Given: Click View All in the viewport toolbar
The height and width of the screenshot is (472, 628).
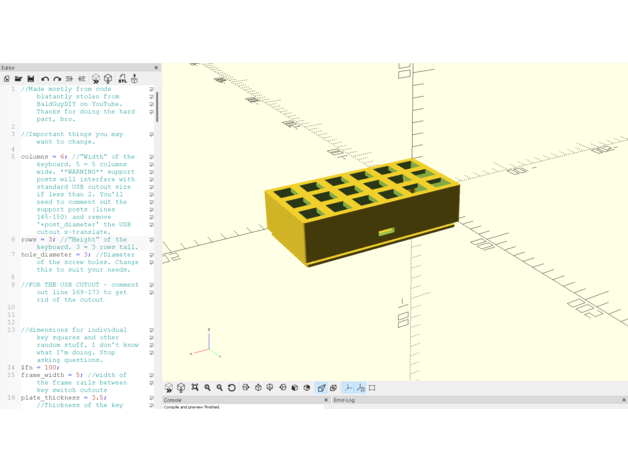Looking at the screenshot, I should click(x=195, y=388).
